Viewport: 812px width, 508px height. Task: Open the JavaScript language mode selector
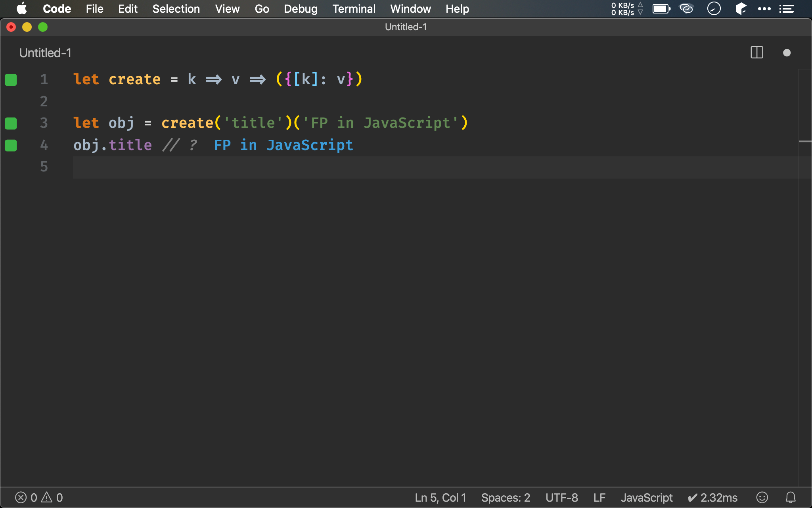click(x=646, y=497)
